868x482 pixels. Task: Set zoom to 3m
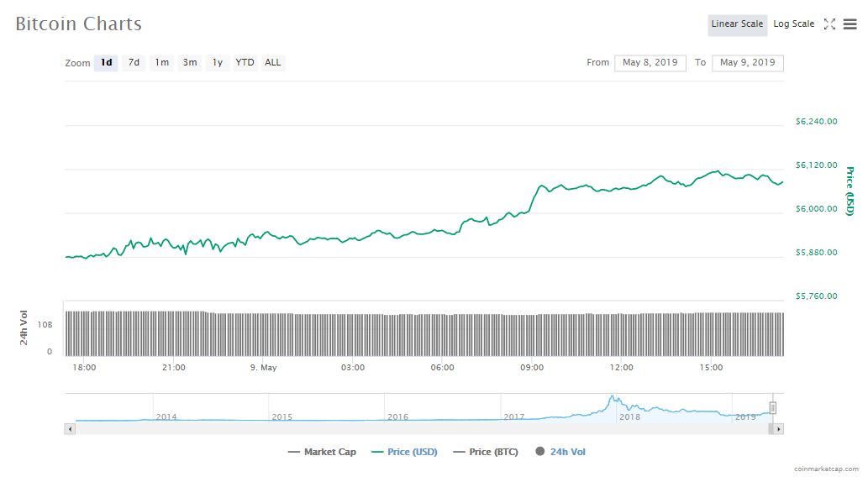(190, 63)
